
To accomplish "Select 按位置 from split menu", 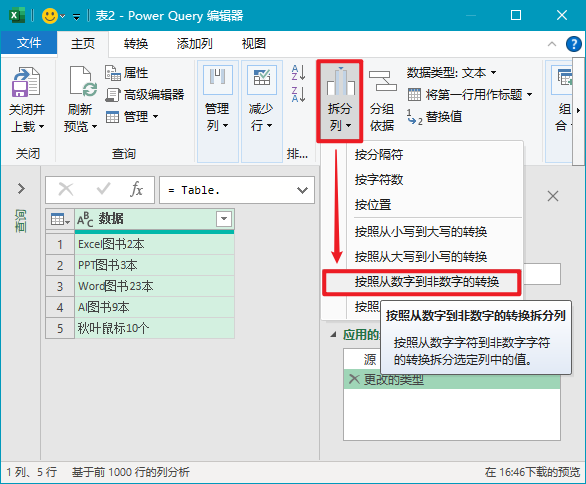I will click(373, 204).
